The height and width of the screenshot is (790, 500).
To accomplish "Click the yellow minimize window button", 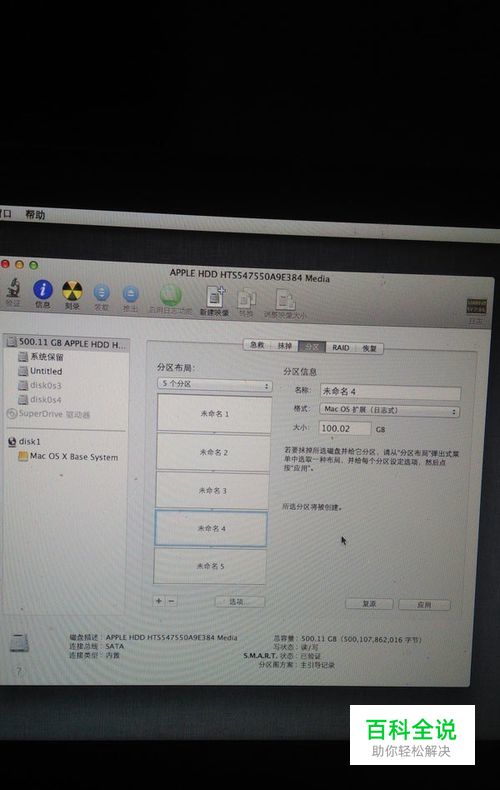I will pyautogui.click(x=19, y=264).
